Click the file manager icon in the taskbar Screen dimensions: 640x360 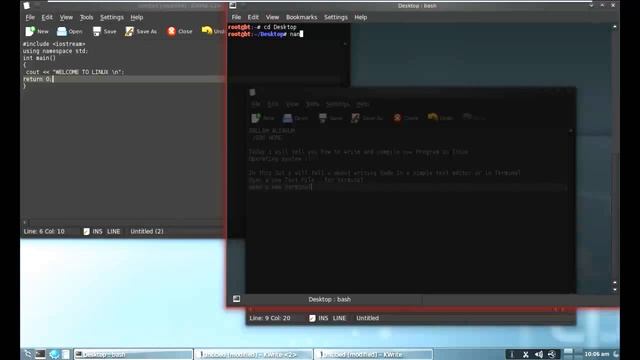tap(66, 354)
